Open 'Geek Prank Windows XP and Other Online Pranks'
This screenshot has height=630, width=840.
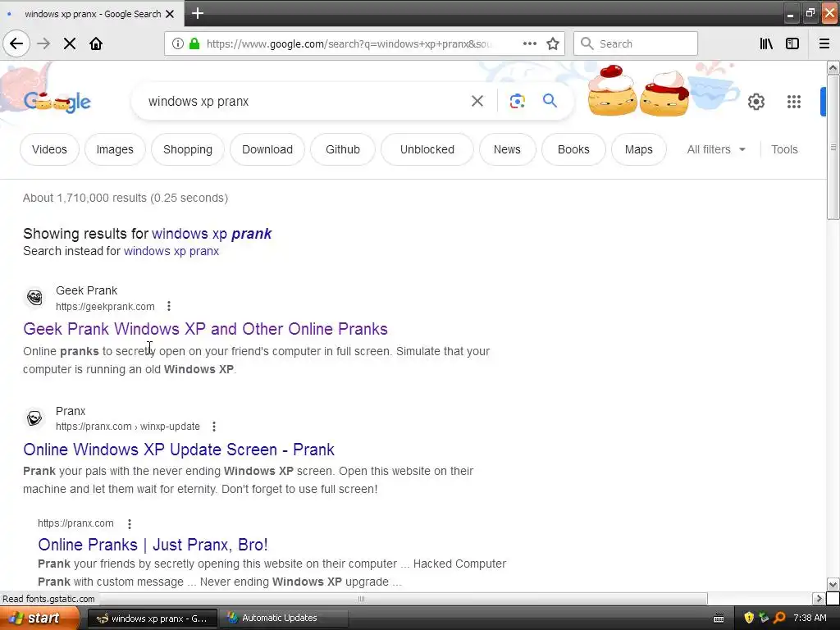click(205, 328)
